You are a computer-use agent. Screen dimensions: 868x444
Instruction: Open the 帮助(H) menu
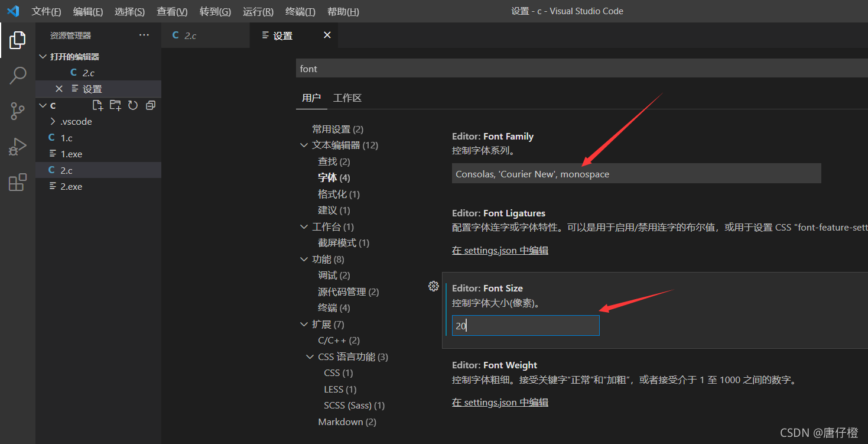[x=343, y=12]
